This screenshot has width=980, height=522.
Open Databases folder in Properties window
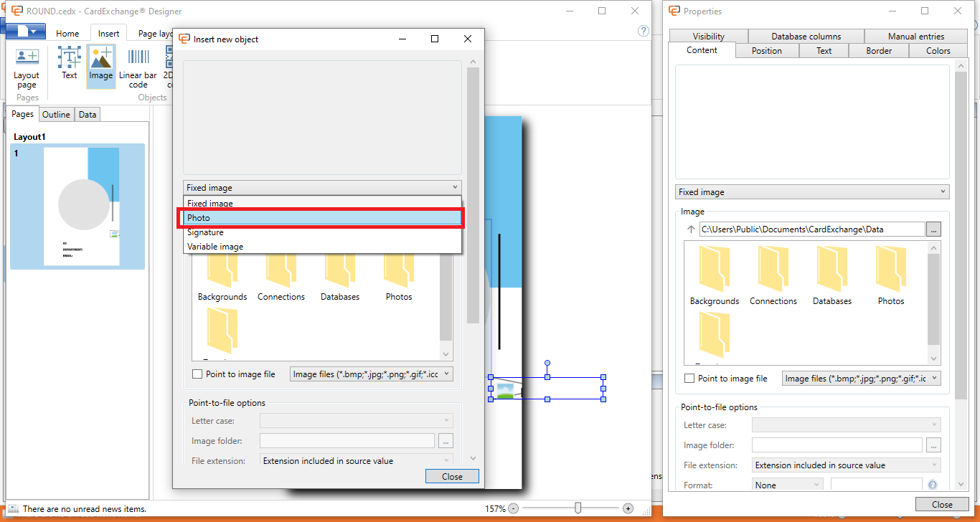click(832, 276)
